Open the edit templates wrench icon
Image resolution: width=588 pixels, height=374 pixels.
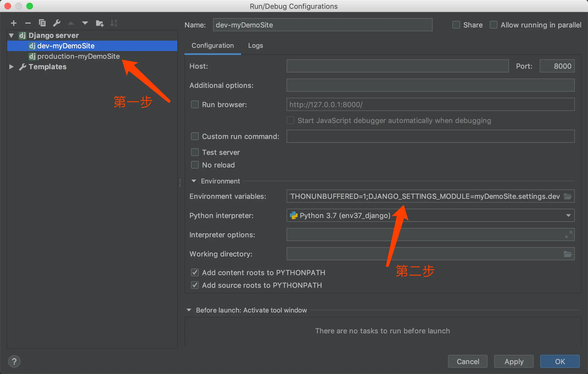click(57, 23)
